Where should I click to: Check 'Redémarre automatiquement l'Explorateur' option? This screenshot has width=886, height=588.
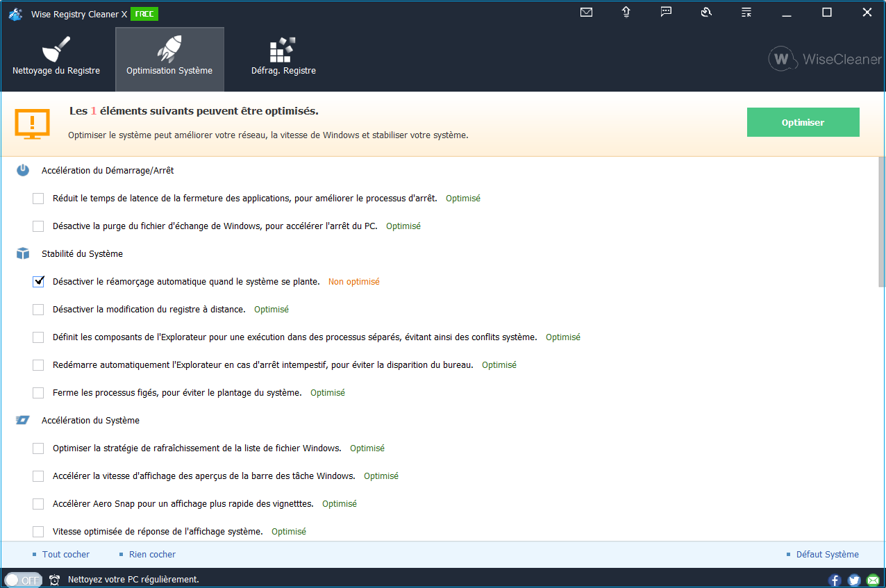tap(38, 365)
